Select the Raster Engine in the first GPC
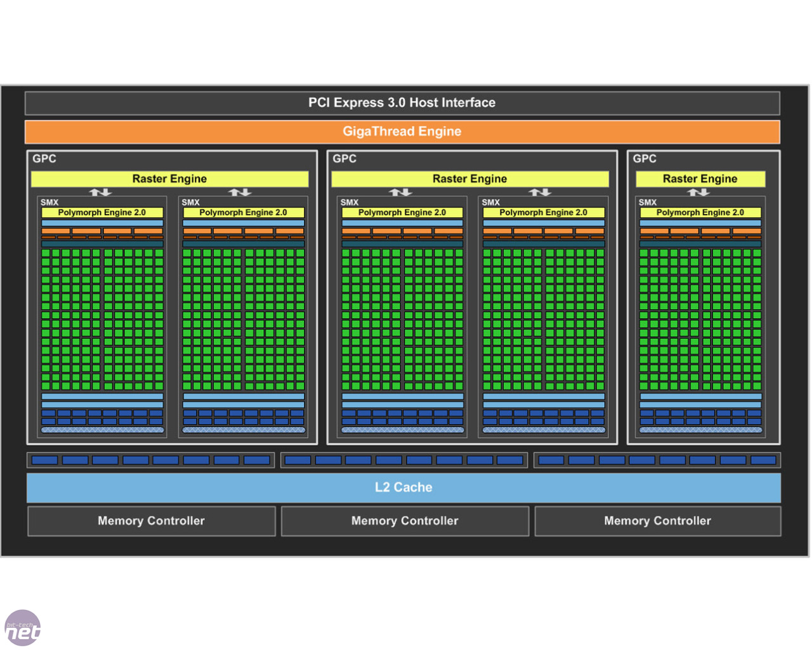This screenshot has height=650, width=812. pyautogui.click(x=169, y=179)
